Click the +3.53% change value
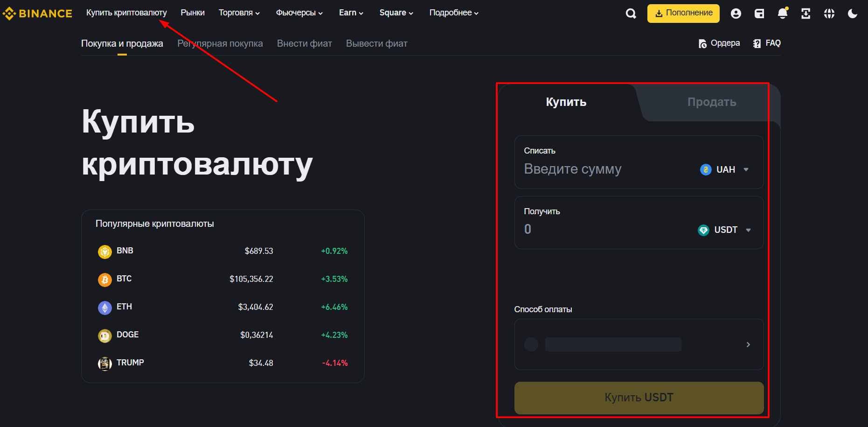Screen dimensions: 868x427 click(x=334, y=279)
